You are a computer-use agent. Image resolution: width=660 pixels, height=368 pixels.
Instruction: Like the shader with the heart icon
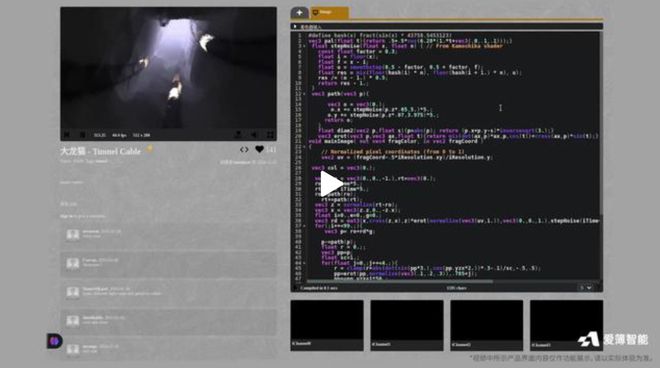(x=259, y=149)
